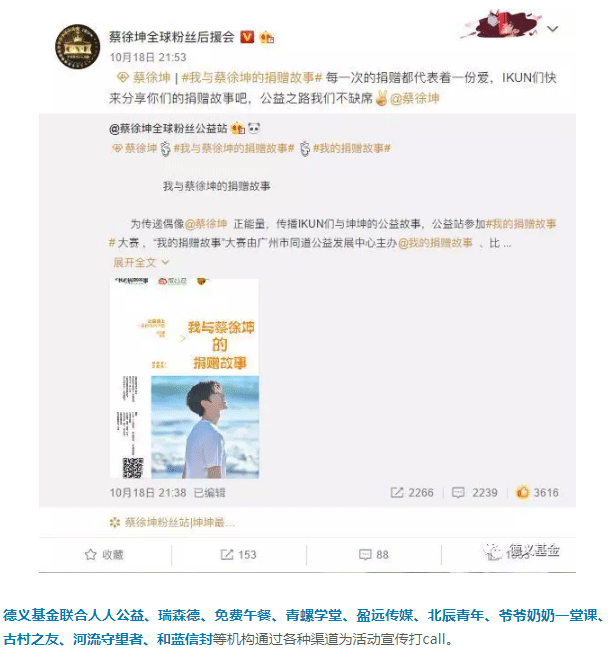Image resolution: width=615 pixels, height=661 pixels.
Task: Click the 收藏 star icon
Action: coord(91,554)
